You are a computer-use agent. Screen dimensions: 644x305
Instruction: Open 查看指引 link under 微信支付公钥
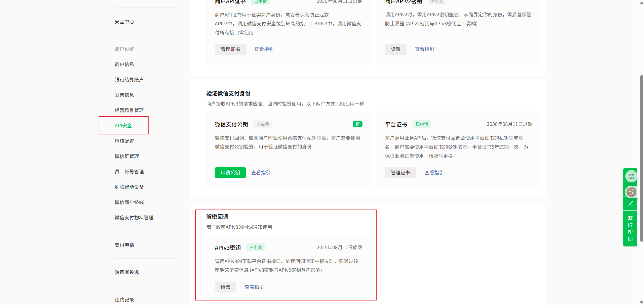(x=261, y=173)
